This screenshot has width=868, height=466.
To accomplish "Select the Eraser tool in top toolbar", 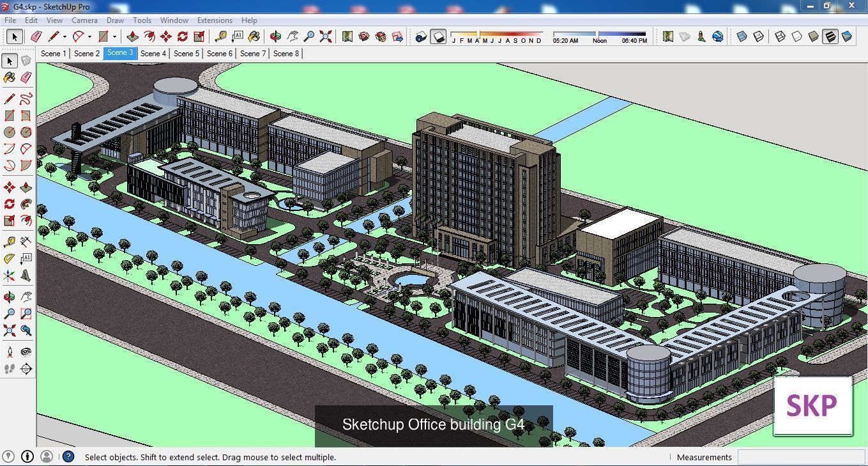I will [x=36, y=36].
